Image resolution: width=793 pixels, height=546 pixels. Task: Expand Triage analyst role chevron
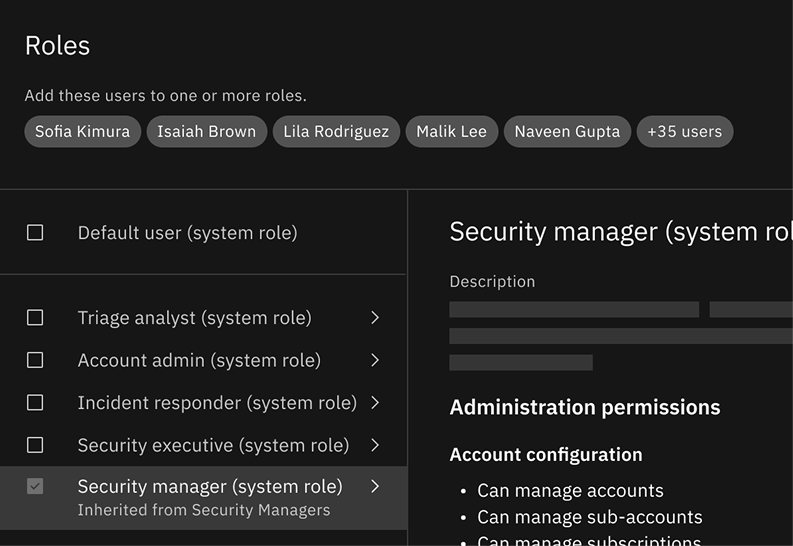(375, 318)
